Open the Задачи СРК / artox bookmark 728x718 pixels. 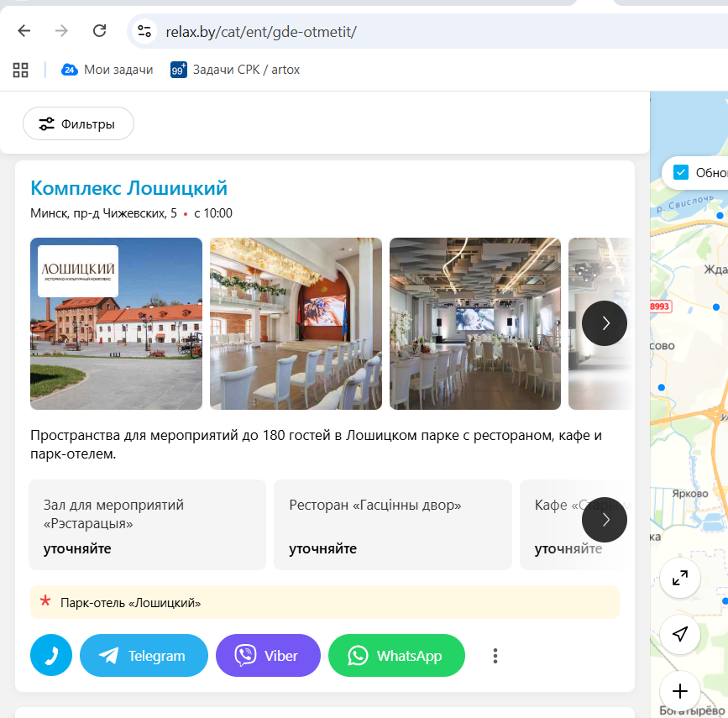click(x=235, y=70)
